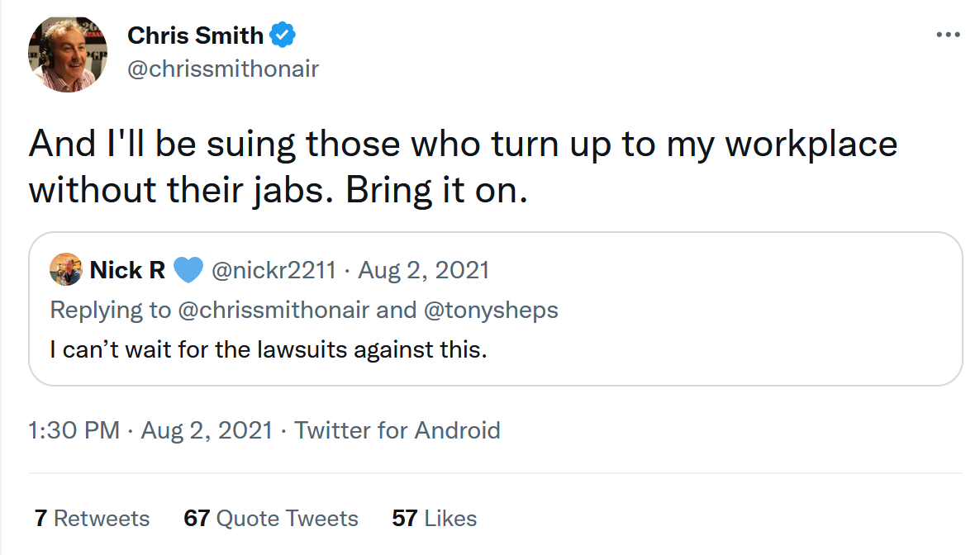Click the blue verified badge beside Chris Smith
The image size is (980, 555).
pos(283,36)
